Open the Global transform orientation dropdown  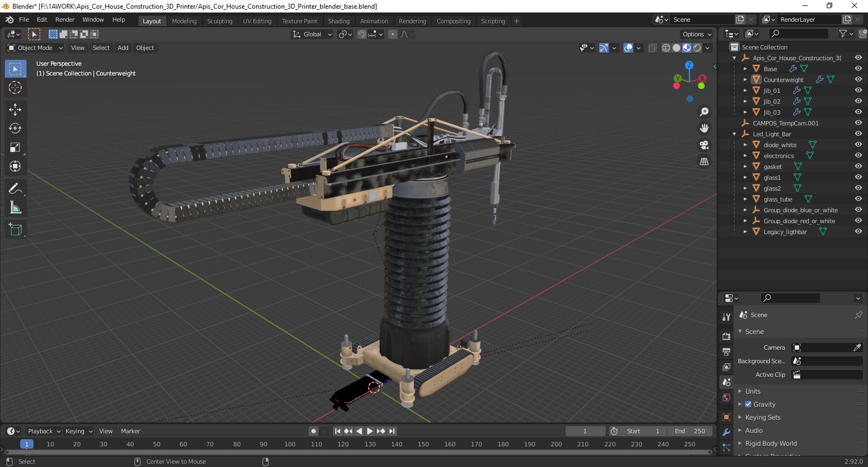click(x=312, y=34)
